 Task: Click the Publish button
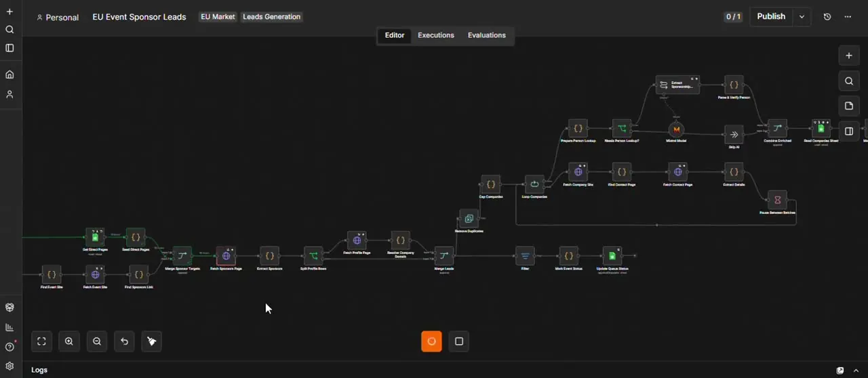771,17
